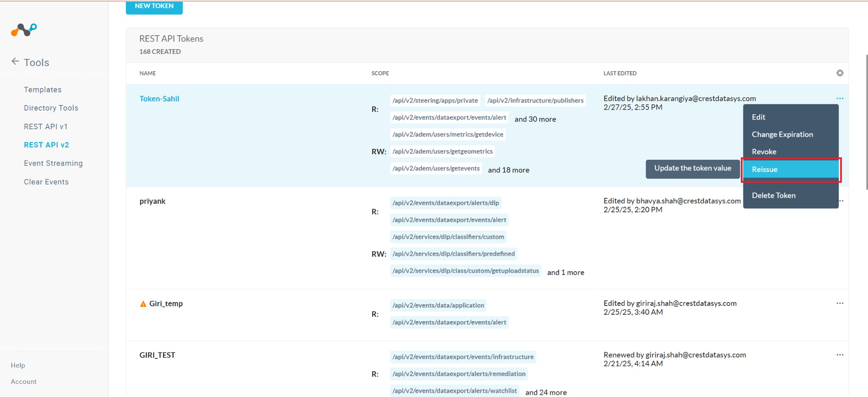The width and height of the screenshot is (868, 397).
Task: Open Templates in the Tools sidebar
Action: [43, 89]
